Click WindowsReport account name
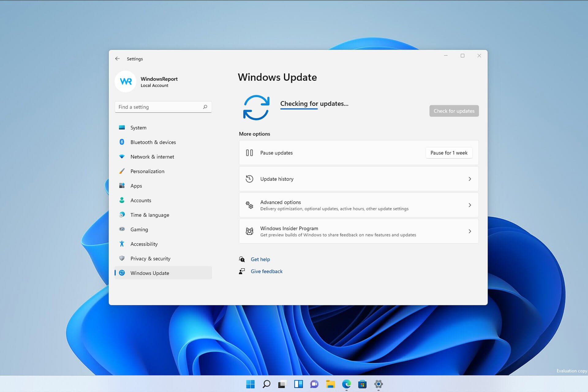 (159, 79)
